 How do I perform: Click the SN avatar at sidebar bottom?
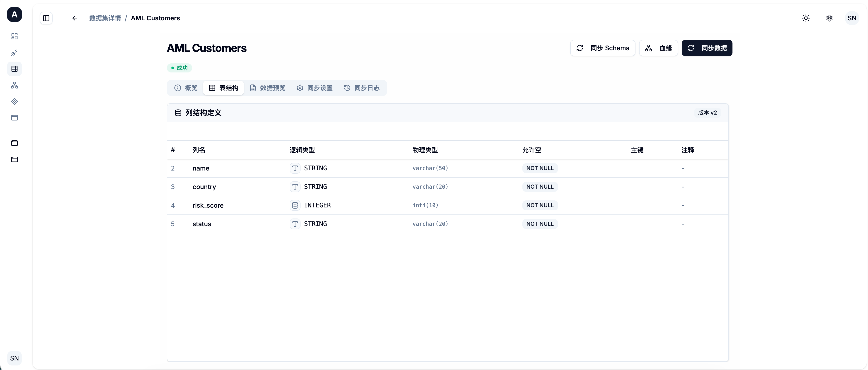pos(15,358)
